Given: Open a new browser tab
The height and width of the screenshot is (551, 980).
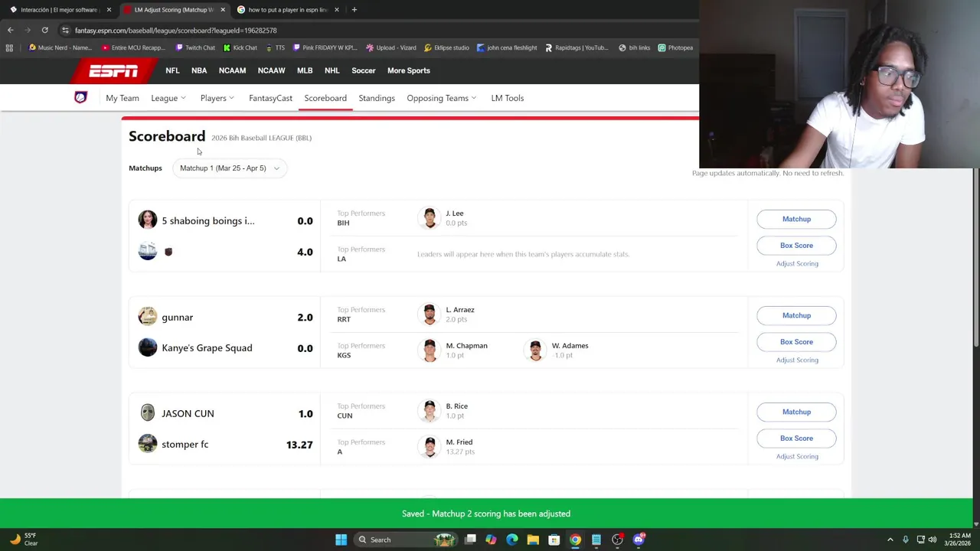Looking at the screenshot, I should pyautogui.click(x=354, y=9).
